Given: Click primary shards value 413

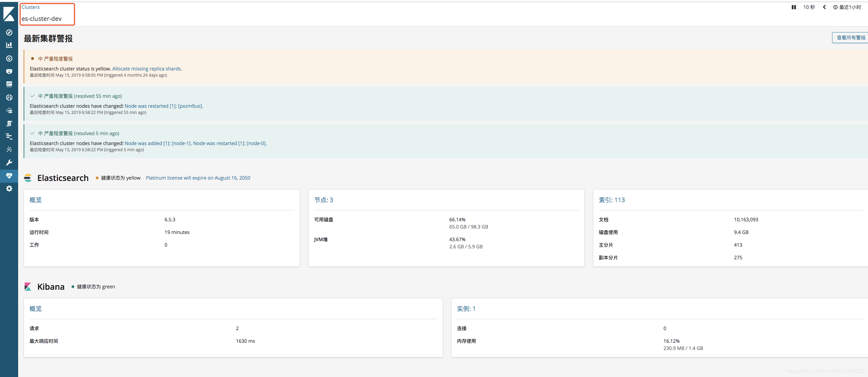Looking at the screenshot, I should 738,245.
